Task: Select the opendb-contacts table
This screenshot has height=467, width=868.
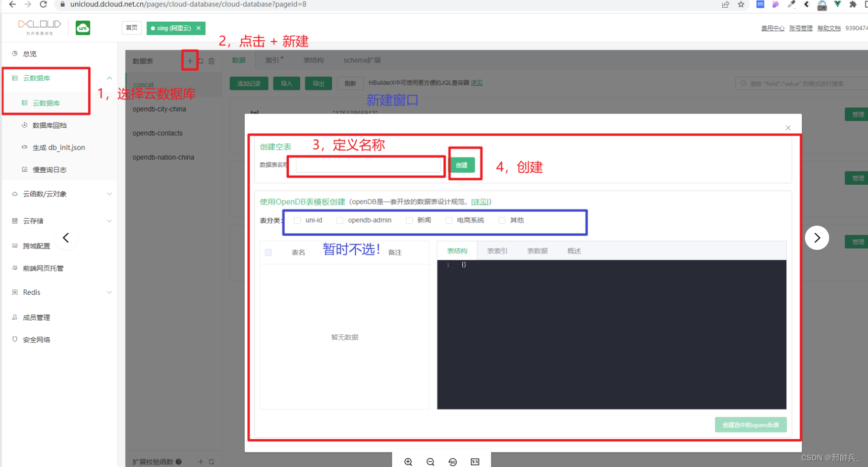Action: (157, 133)
